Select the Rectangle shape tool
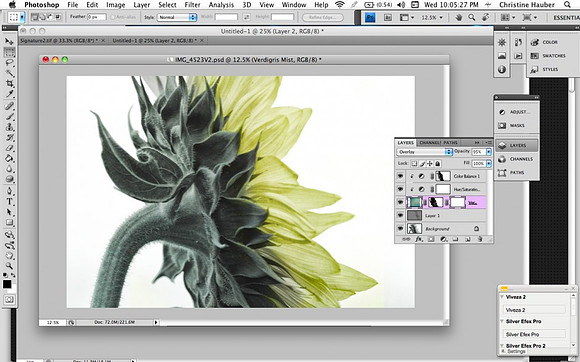580x362 pixels. click(x=9, y=223)
